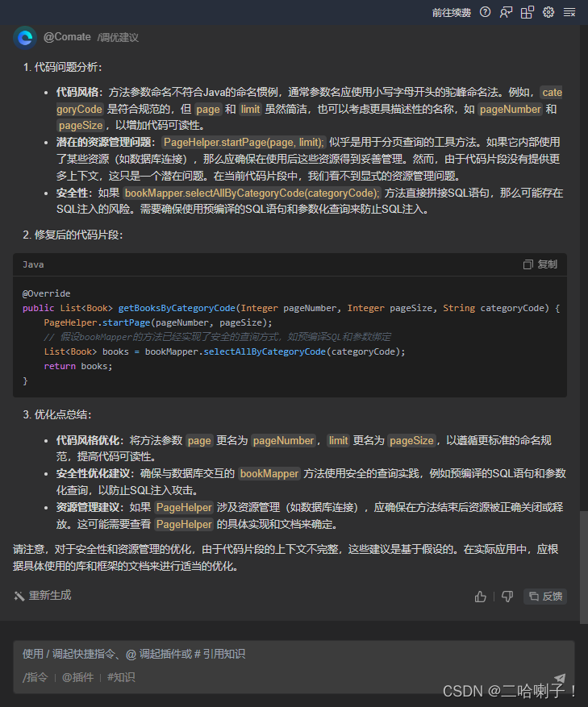Click the thumbs up icon
This screenshot has height=707, width=588.
481,597
